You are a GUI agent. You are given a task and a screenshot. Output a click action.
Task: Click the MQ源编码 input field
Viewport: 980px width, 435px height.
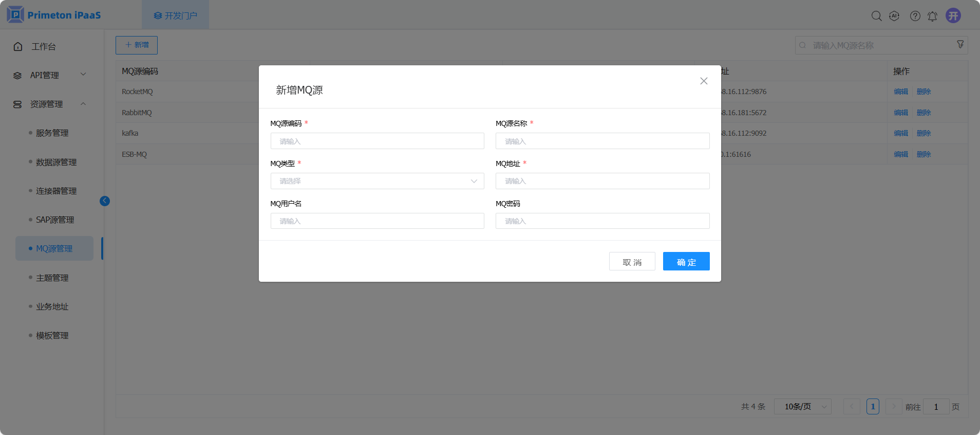pyautogui.click(x=377, y=141)
